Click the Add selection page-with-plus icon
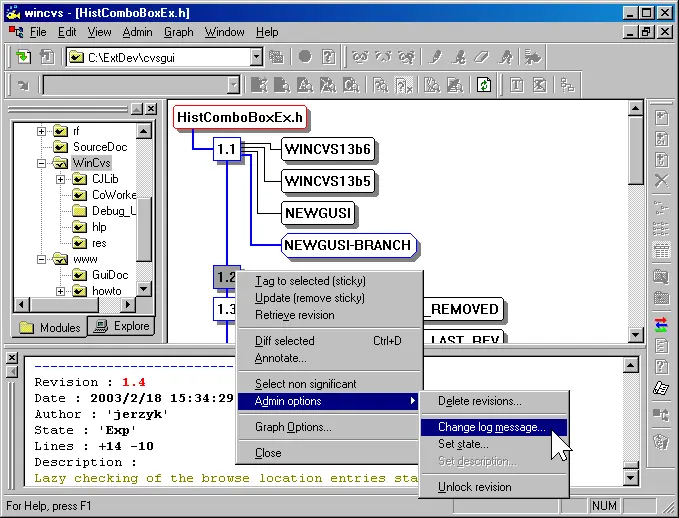 click(661, 117)
